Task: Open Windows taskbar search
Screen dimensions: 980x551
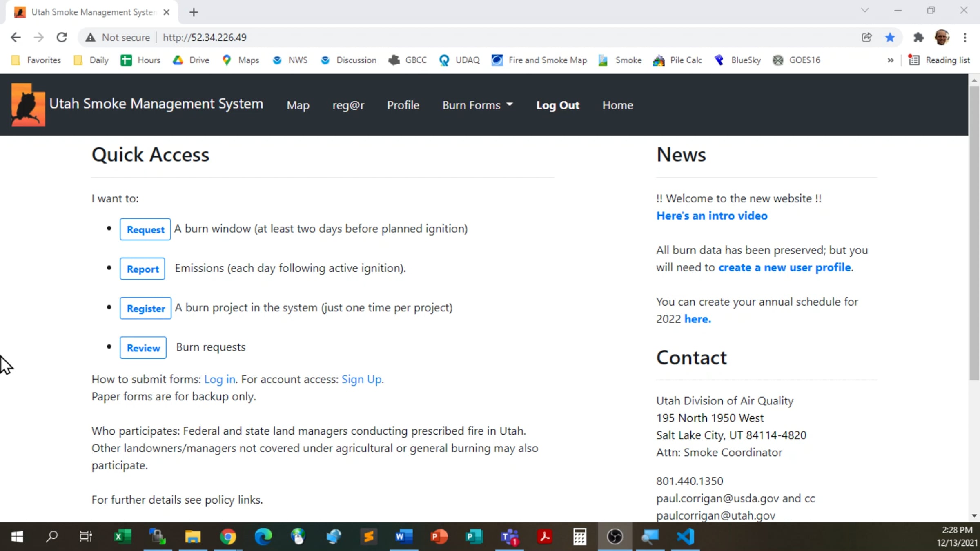Action: click(51, 537)
